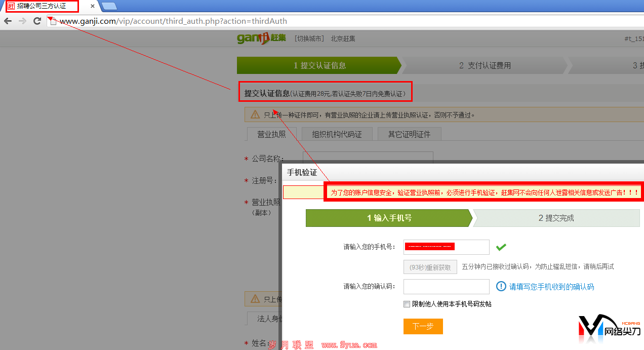Click the 提交认证信息 section heading
Image resolution: width=644 pixels, height=350 pixels.
point(267,93)
